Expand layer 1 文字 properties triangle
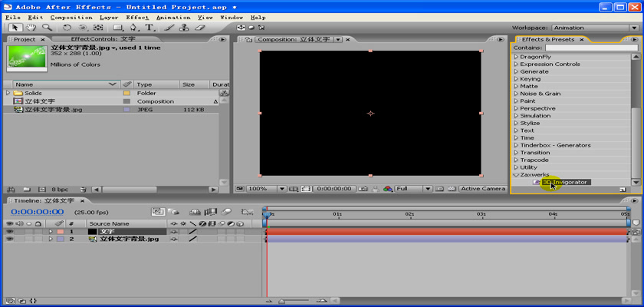 (51, 231)
